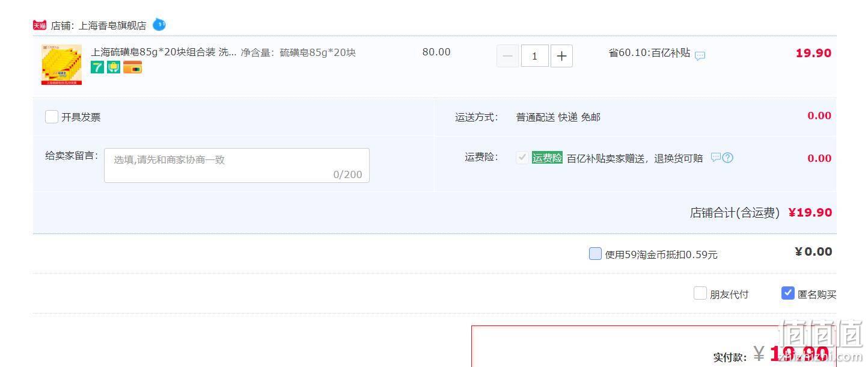Viewport: 868px width, 367px height.
Task: Click the quantity input field
Action: click(x=534, y=56)
